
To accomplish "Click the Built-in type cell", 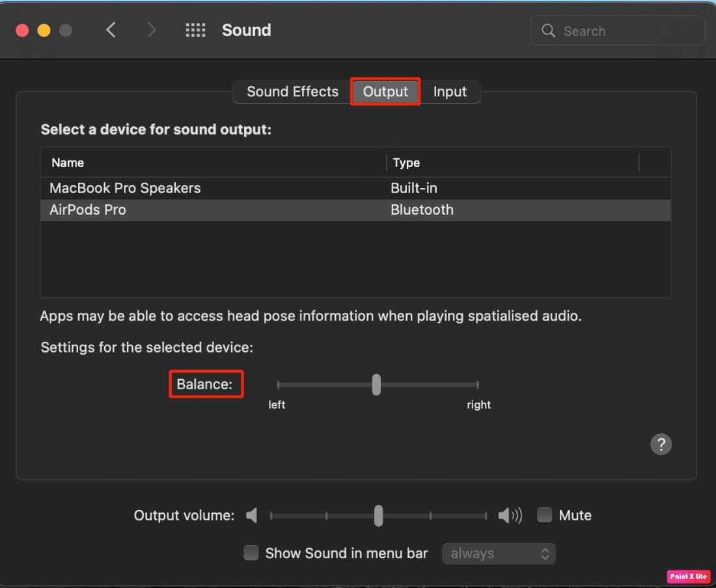I will pos(414,188).
